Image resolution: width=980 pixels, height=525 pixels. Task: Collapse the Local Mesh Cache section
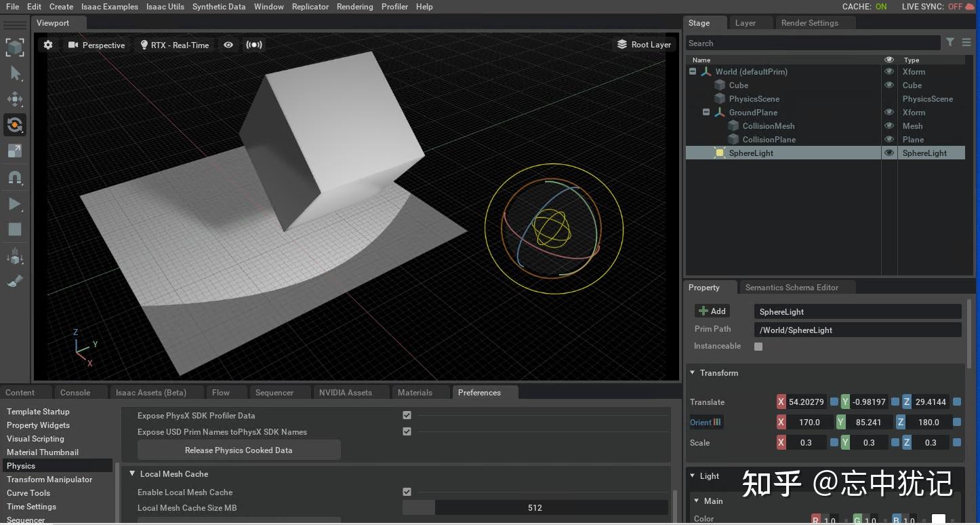(x=132, y=474)
